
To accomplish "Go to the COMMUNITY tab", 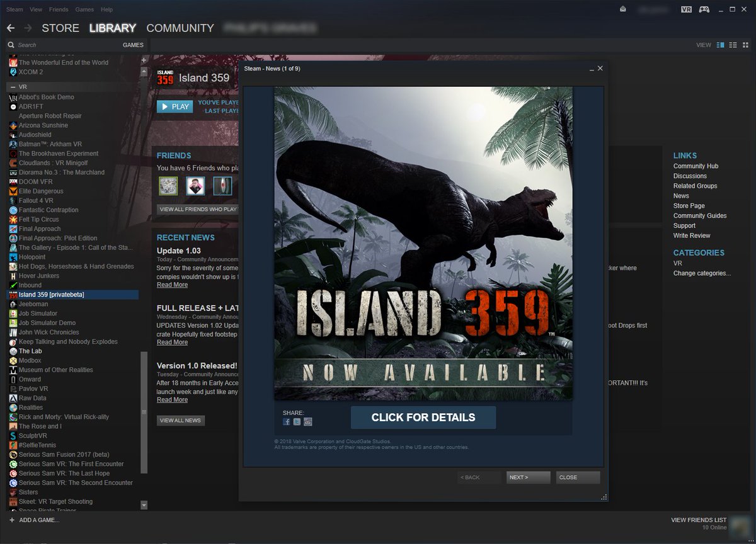I will (180, 28).
